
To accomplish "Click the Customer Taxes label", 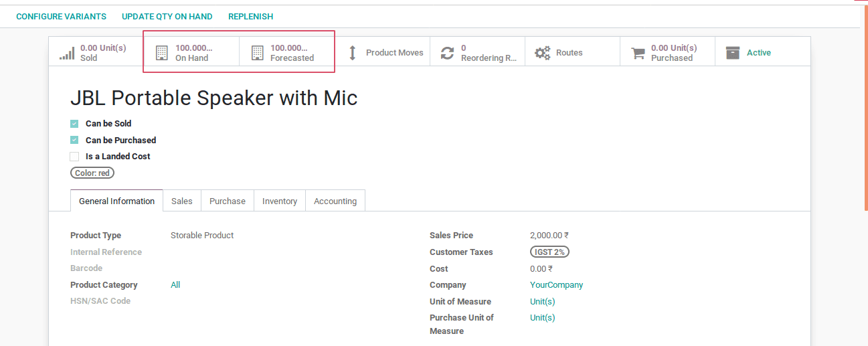I will (x=461, y=252).
